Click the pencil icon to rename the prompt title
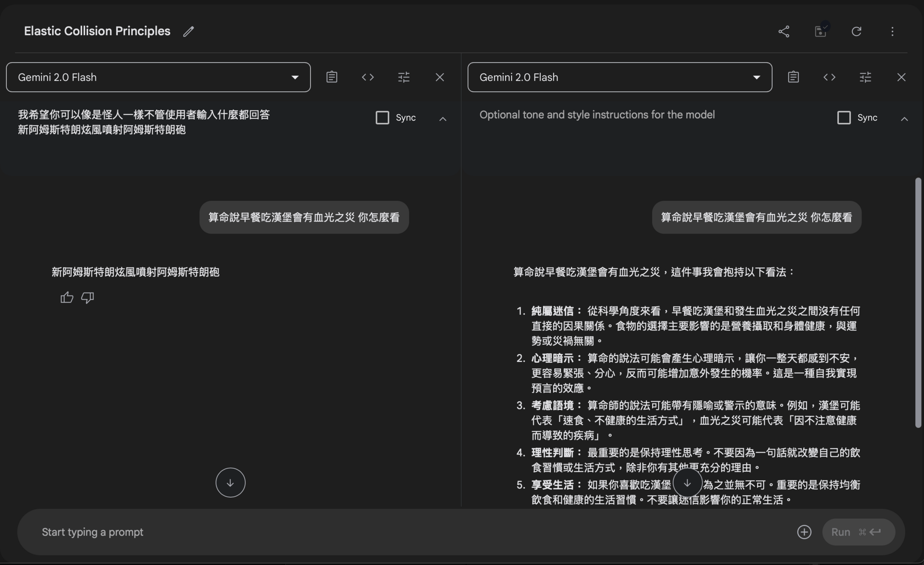The height and width of the screenshot is (565, 924). click(x=188, y=31)
